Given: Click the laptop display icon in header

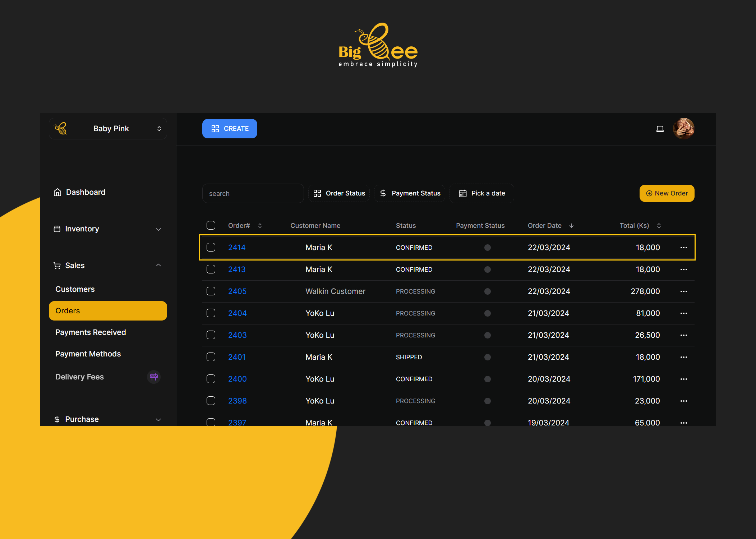Looking at the screenshot, I should pyautogui.click(x=660, y=129).
